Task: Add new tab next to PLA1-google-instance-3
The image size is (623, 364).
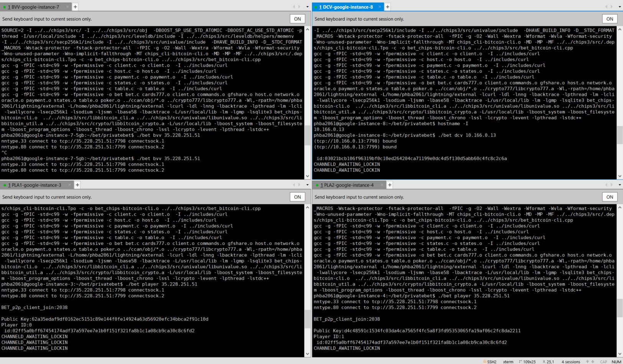Action: pyautogui.click(x=77, y=185)
